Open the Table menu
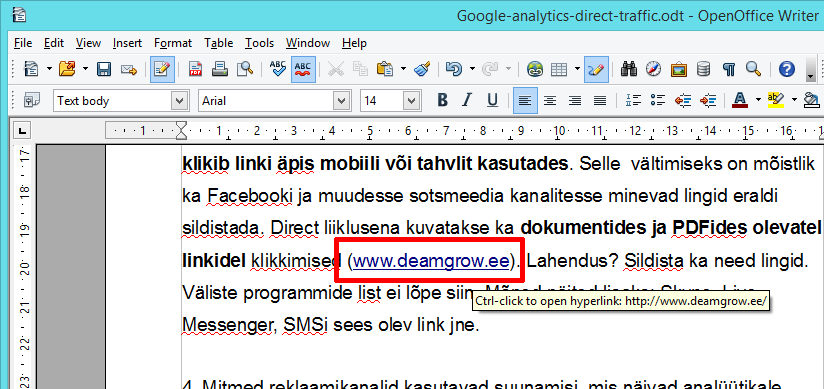The height and width of the screenshot is (389, 824). point(219,43)
